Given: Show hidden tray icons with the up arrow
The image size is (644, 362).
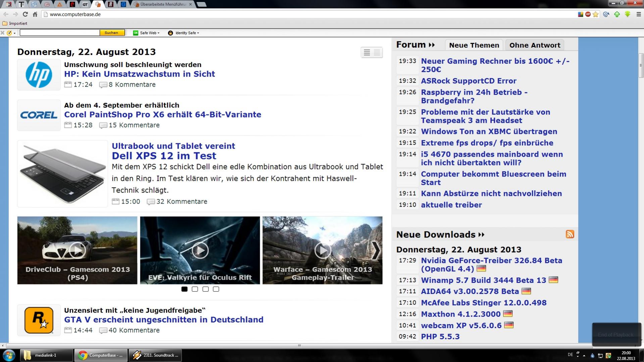Looking at the screenshot, I should [584, 355].
